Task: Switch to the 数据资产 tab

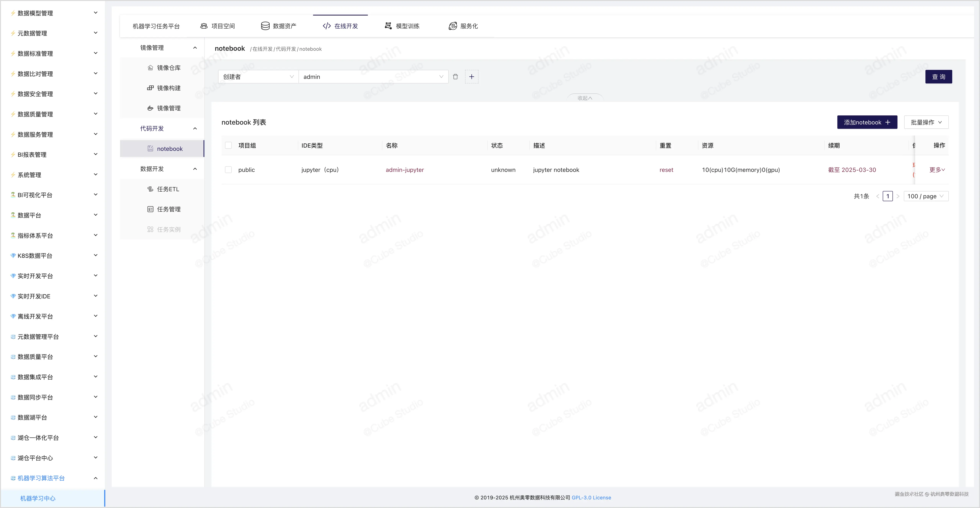Action: click(x=278, y=26)
